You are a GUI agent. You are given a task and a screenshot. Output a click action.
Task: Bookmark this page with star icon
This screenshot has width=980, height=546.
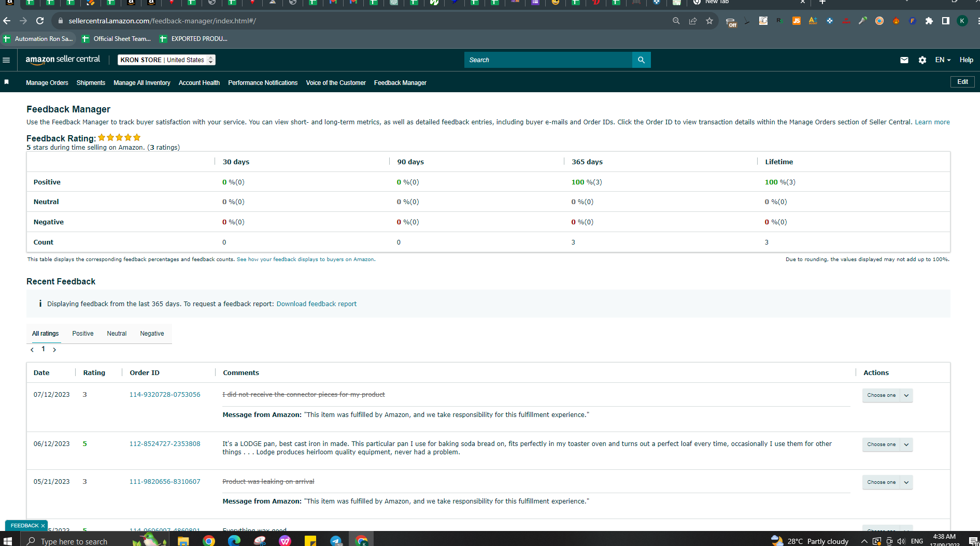(709, 21)
